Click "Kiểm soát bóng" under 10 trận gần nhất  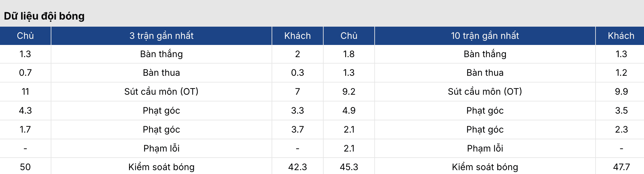pyautogui.click(x=485, y=167)
